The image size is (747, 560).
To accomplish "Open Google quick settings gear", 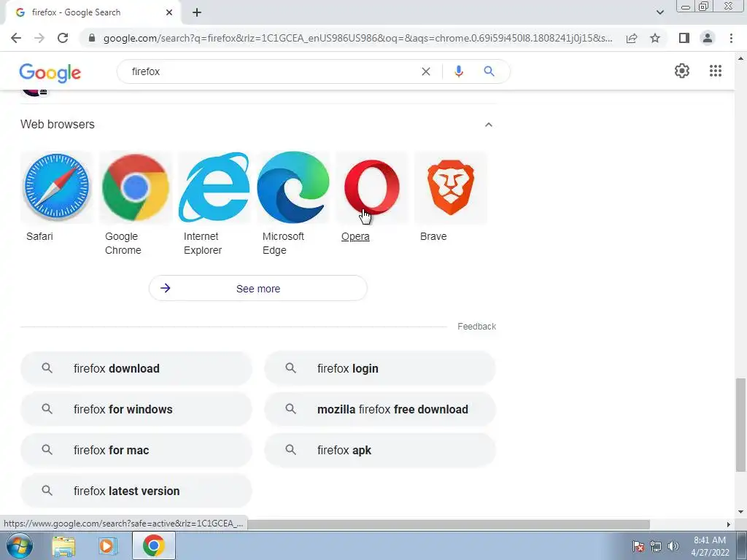I will point(682,71).
